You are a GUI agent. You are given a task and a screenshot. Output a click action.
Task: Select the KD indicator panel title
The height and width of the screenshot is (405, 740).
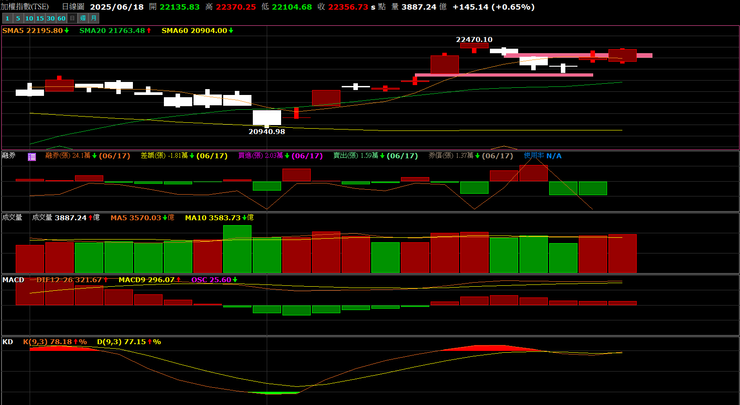coord(8,342)
